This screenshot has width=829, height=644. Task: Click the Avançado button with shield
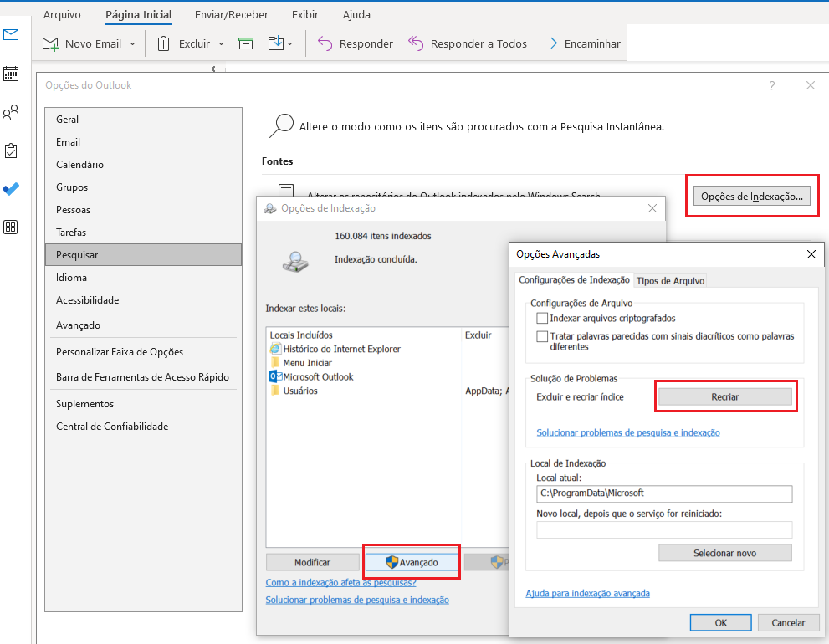point(412,562)
